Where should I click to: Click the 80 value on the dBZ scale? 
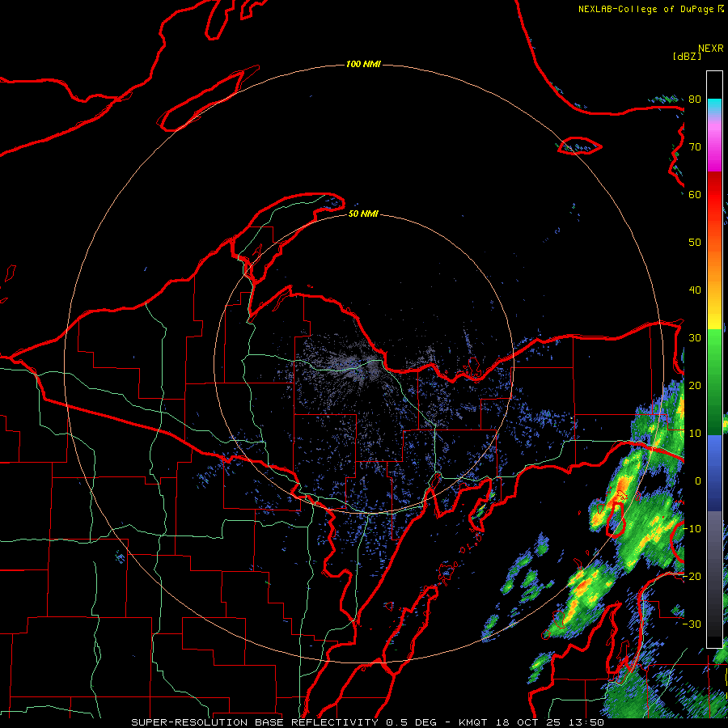[x=695, y=99]
